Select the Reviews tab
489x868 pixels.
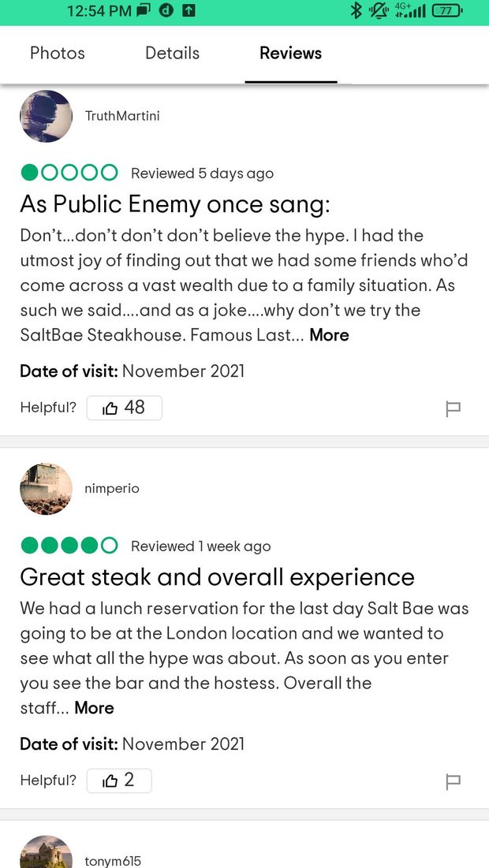click(x=291, y=53)
